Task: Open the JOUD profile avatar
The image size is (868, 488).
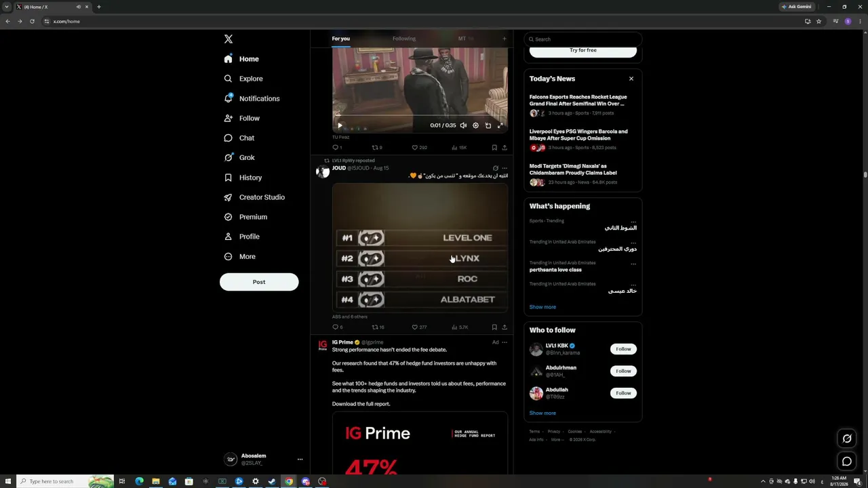Action: (323, 171)
